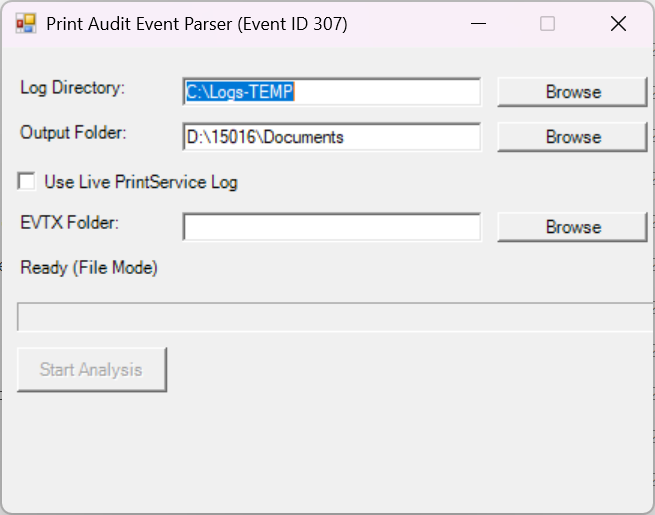Click the analysis progress bar

point(335,317)
